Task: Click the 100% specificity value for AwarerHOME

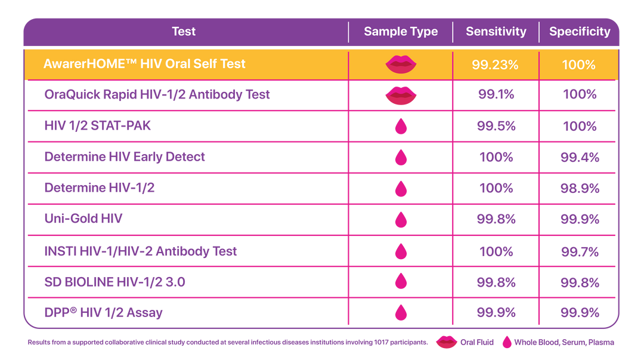Action: (578, 64)
